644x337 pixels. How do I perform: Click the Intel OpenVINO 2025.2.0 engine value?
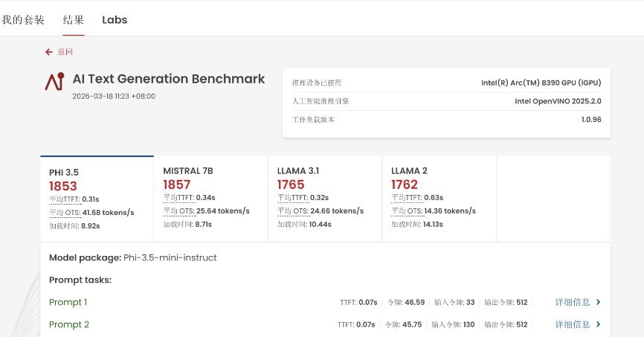tap(558, 101)
